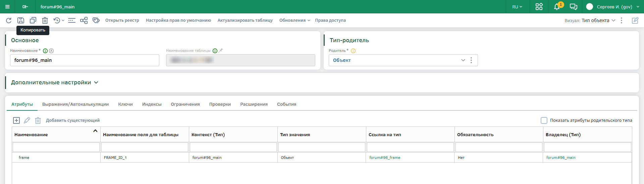Sort by Наименование column header
The image size is (644, 184).
[31, 135]
